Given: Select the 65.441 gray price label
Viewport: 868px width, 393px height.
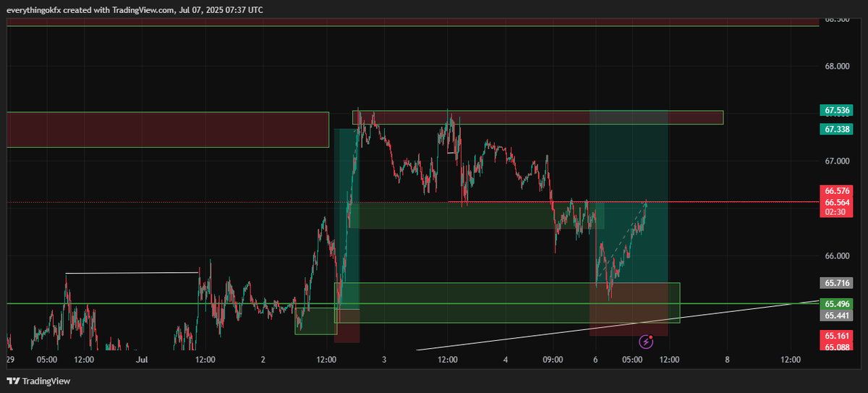Looking at the screenshot, I should pyautogui.click(x=837, y=316).
